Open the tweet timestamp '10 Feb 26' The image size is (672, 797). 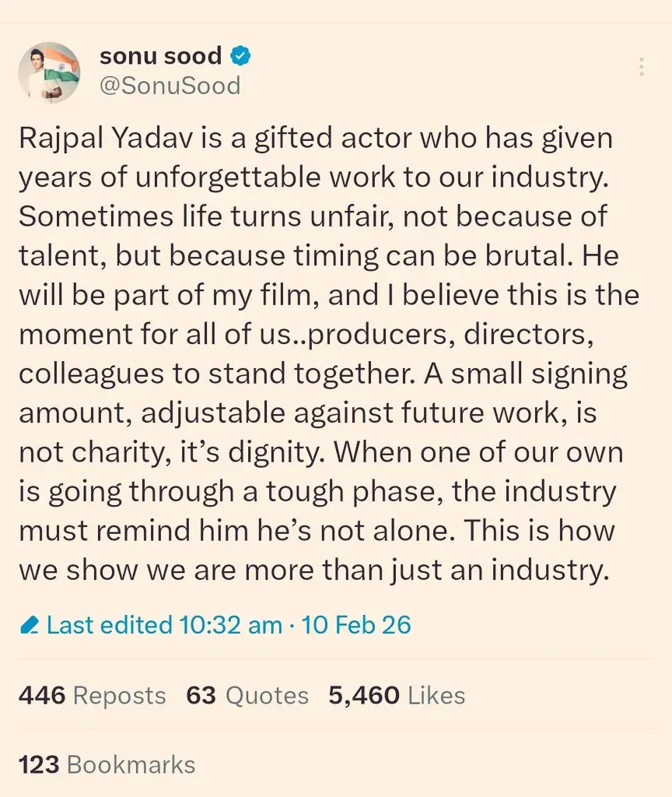point(355,624)
